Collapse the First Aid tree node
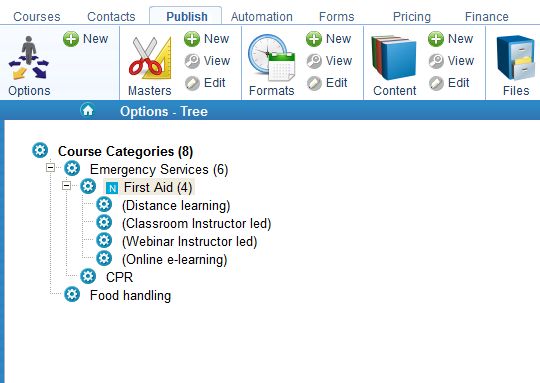 [x=66, y=186]
